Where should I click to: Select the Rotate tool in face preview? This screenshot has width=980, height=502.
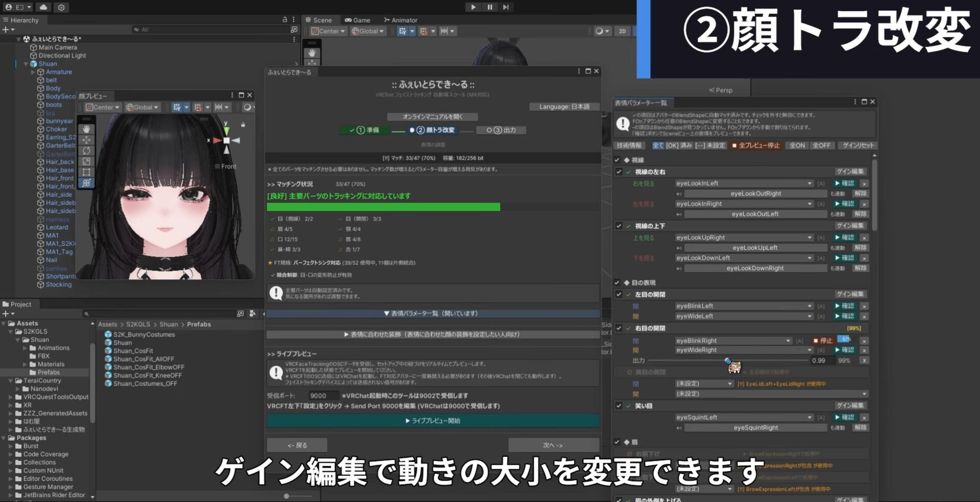(x=86, y=150)
